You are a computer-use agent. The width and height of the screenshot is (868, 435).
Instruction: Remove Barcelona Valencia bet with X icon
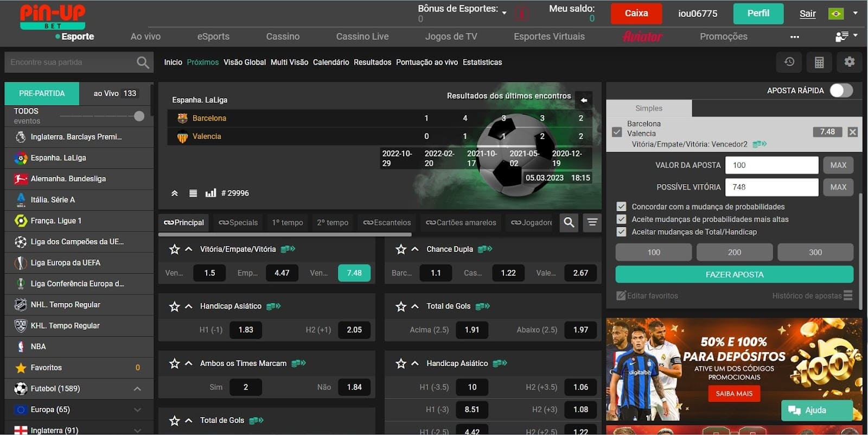coord(853,132)
